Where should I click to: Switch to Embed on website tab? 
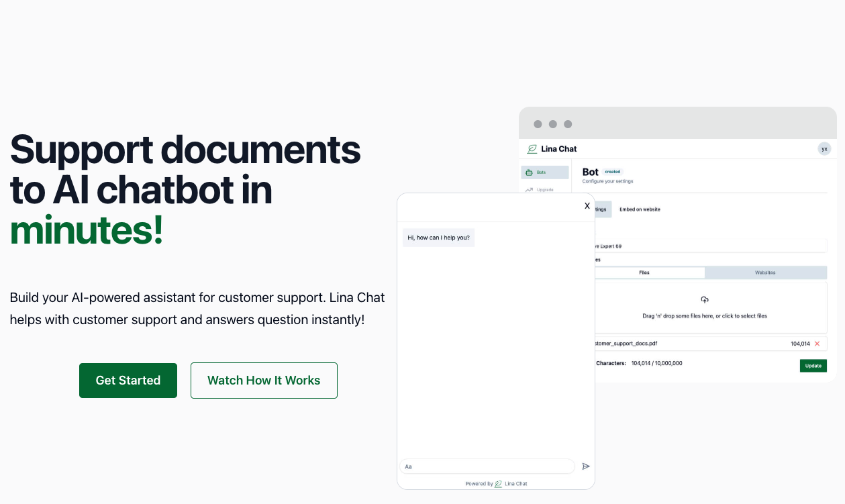(640, 209)
